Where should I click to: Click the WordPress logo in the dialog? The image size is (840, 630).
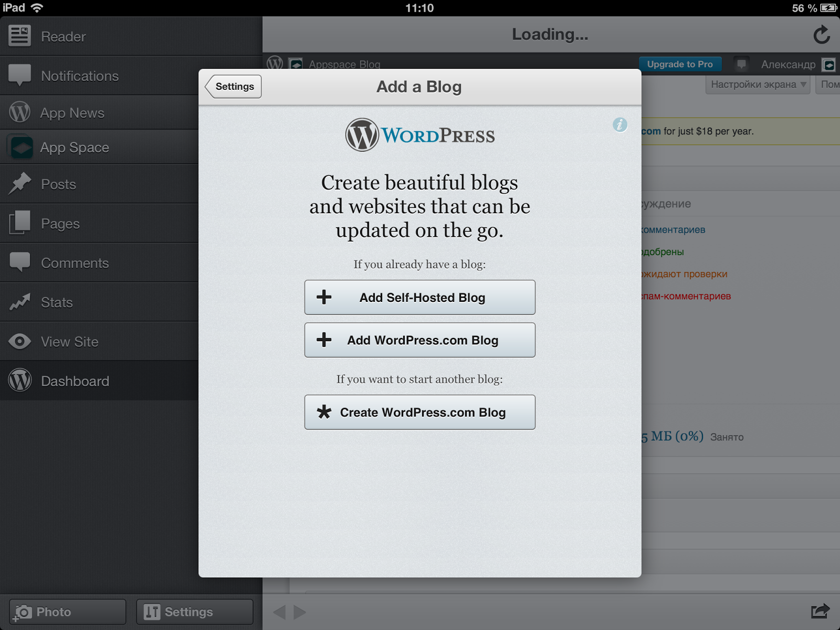[419, 135]
